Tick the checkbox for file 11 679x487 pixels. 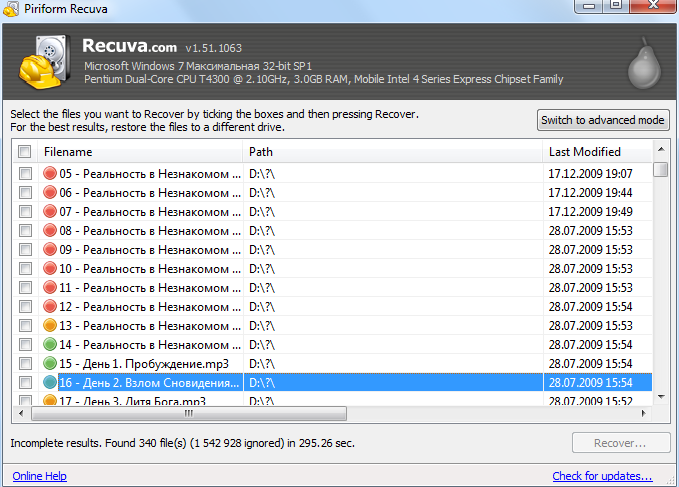[26, 288]
